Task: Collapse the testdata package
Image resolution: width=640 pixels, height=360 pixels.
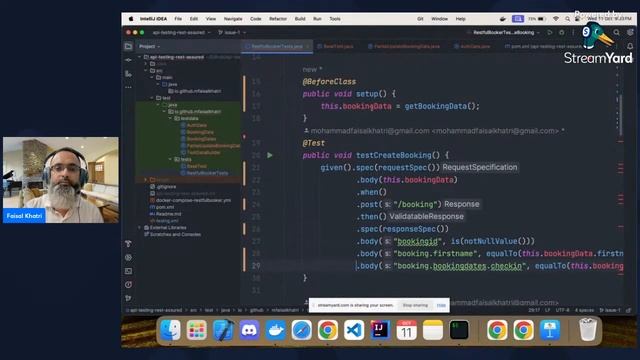Action: (171, 118)
